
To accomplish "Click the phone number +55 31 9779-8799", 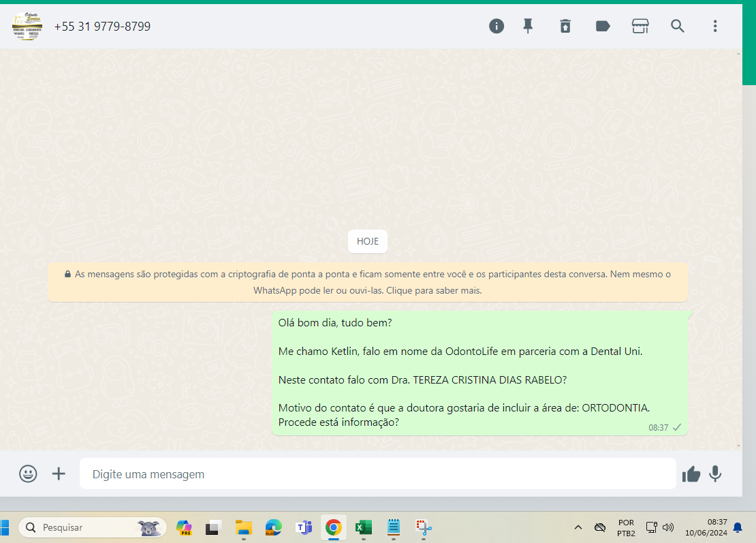I will [x=102, y=27].
